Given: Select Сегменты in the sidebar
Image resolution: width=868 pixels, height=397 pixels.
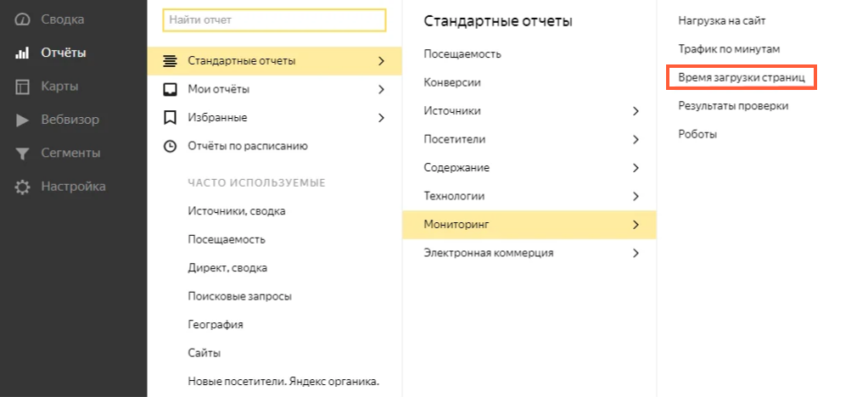Looking at the screenshot, I should click(70, 153).
